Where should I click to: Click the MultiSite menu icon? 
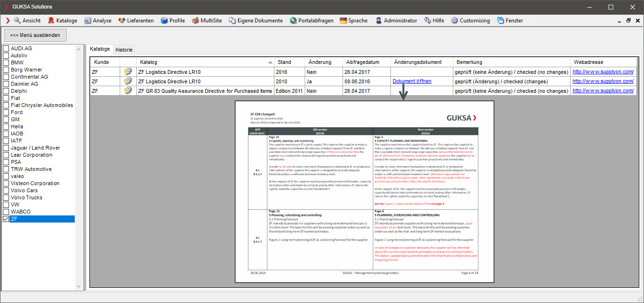pos(195,20)
